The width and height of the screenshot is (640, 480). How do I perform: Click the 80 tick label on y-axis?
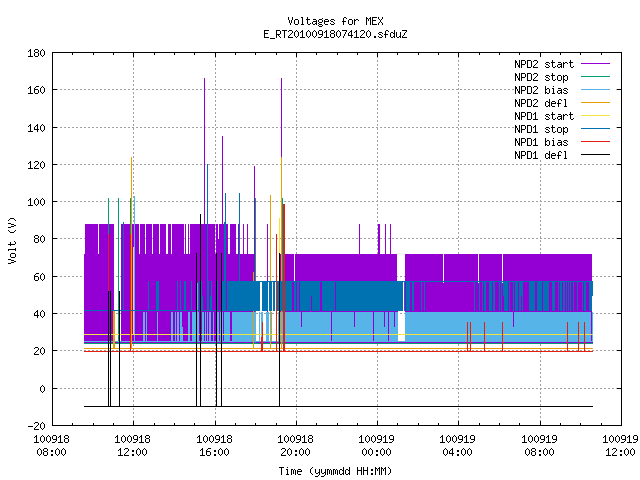[39, 239]
